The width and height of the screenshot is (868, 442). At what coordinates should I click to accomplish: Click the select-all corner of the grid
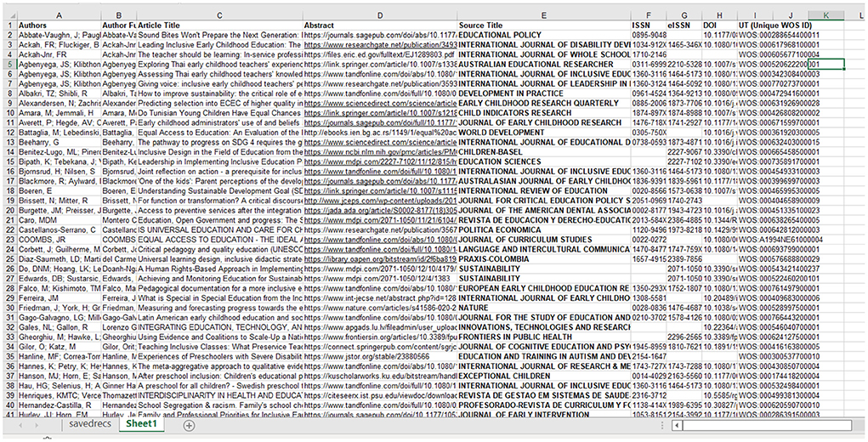pos(9,16)
